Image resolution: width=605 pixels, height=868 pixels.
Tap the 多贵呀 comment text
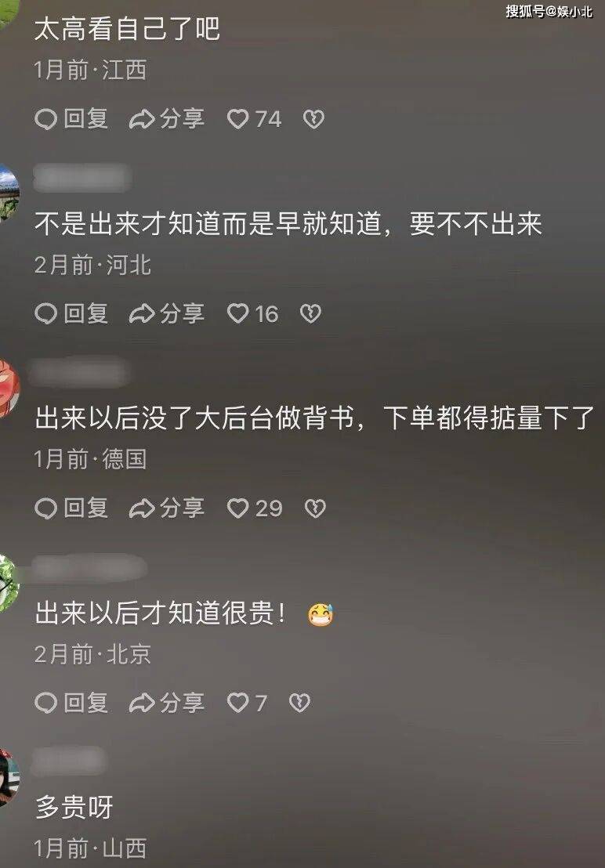click(74, 807)
